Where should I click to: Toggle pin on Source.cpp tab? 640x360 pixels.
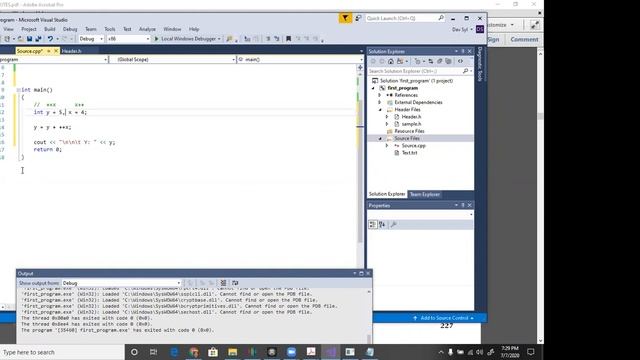tap(49, 51)
